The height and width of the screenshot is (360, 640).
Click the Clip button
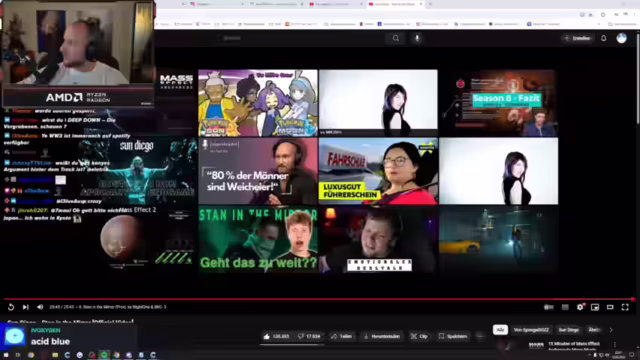click(419, 336)
